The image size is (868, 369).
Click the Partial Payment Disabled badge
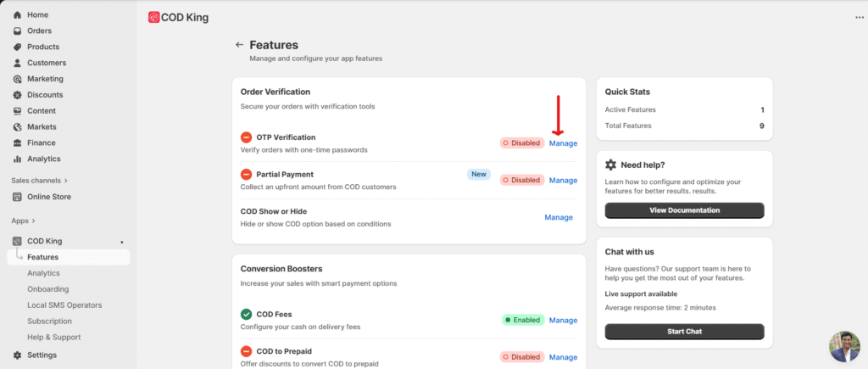[521, 180]
